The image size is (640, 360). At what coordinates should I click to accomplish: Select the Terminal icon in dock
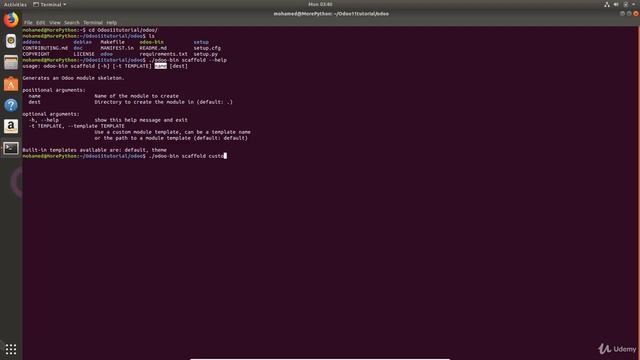11,148
